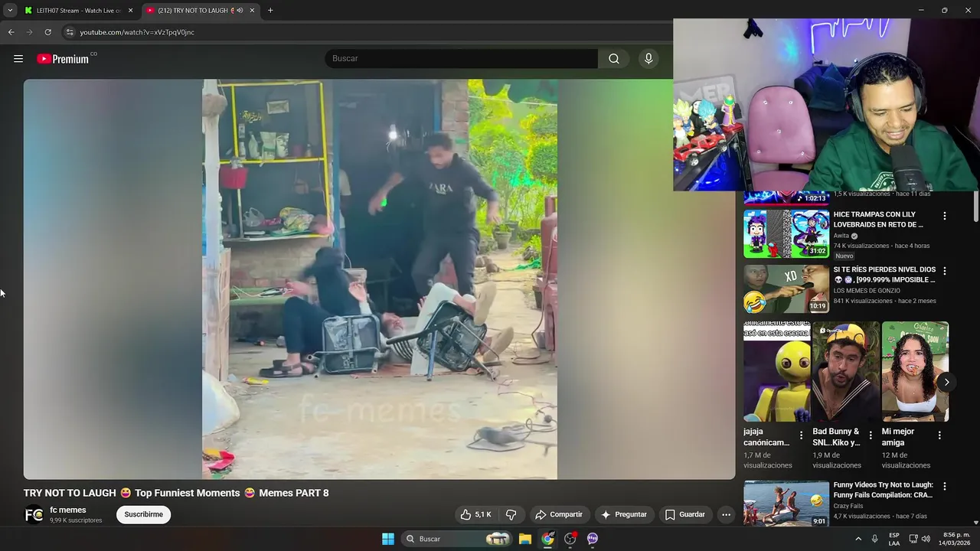The width and height of the screenshot is (980, 551).
Task: Subscribe with Suscribirme button
Action: click(144, 514)
